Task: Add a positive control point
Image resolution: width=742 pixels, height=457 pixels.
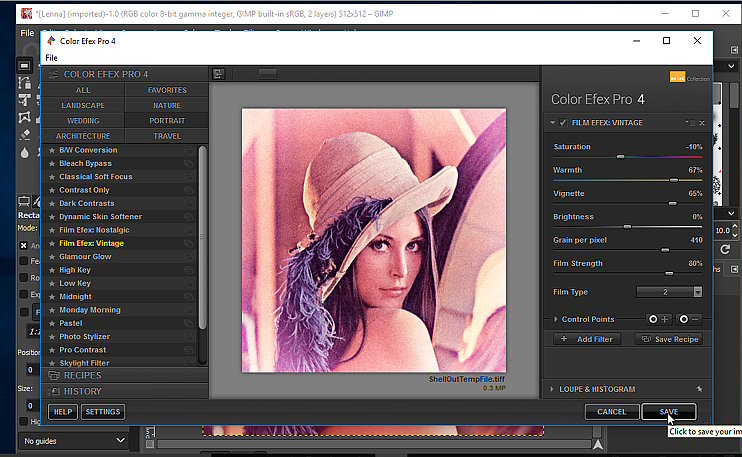Action: coord(658,319)
